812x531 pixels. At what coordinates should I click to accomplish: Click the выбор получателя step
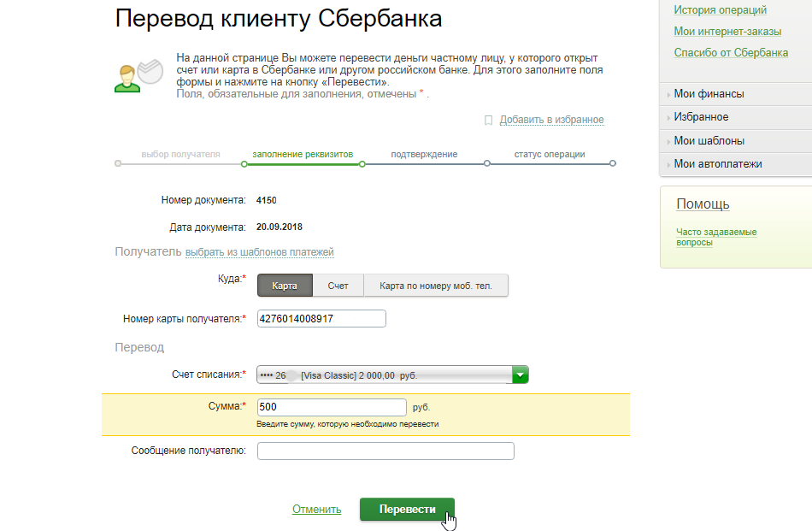[x=180, y=155]
